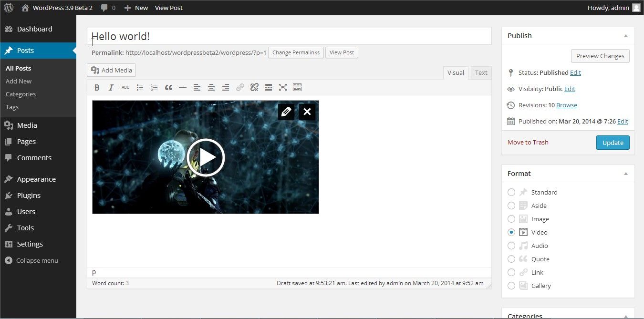Apply Strikethrough formatting
Viewport: 644px width, 319px height.
(x=125, y=87)
